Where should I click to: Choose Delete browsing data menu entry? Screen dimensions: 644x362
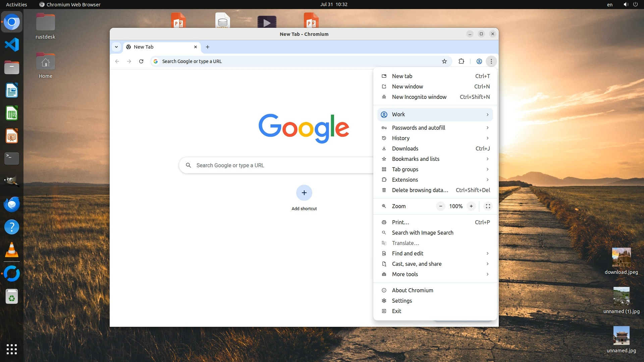pyautogui.click(x=420, y=190)
